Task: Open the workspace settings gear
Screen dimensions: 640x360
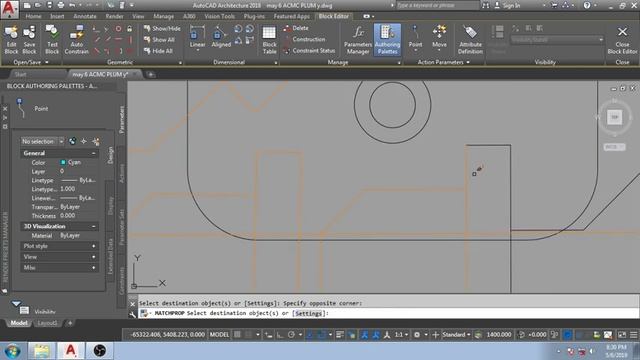Action: (x=417, y=334)
